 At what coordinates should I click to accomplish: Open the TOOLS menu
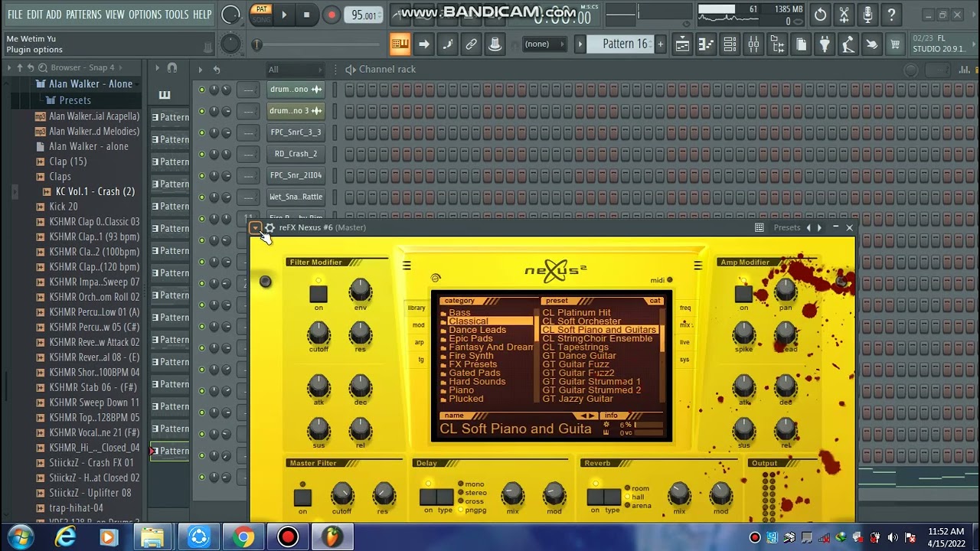(x=177, y=15)
